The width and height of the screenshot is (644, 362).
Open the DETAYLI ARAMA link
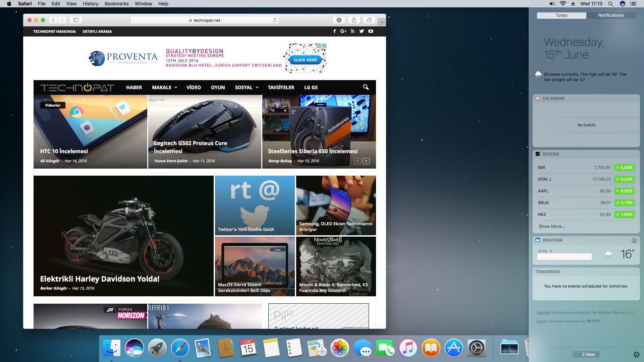[x=97, y=32]
